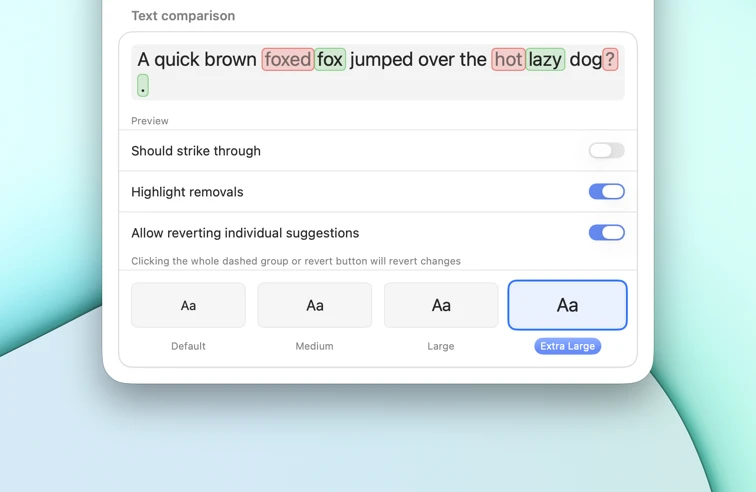Revert the removed word 'foxed'
Image resolution: width=756 pixels, height=492 pixels.
tap(288, 59)
